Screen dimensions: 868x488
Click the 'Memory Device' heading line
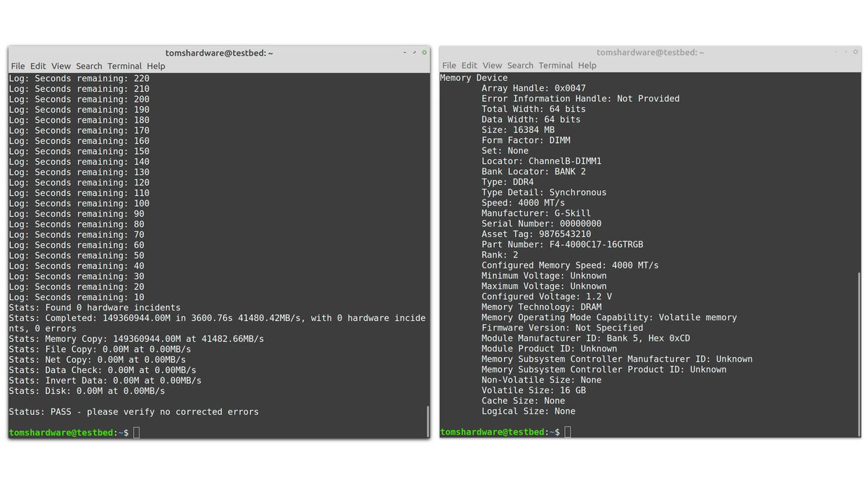pos(474,78)
